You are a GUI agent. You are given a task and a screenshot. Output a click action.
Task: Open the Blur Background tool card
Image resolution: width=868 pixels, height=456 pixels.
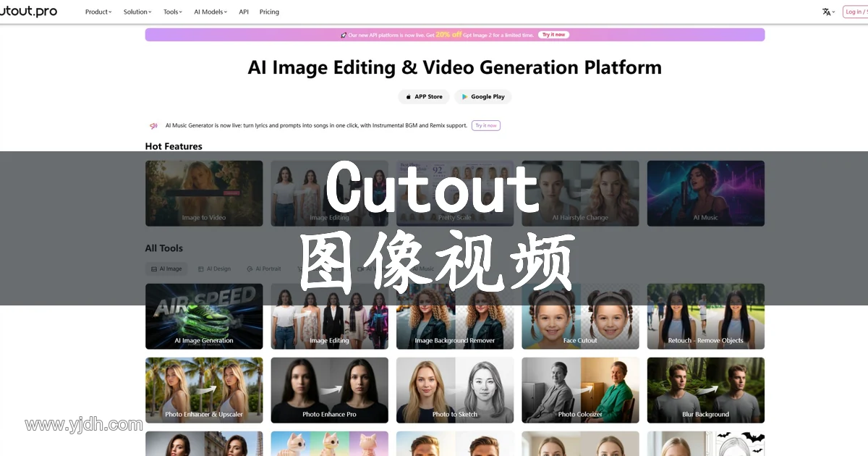point(706,390)
